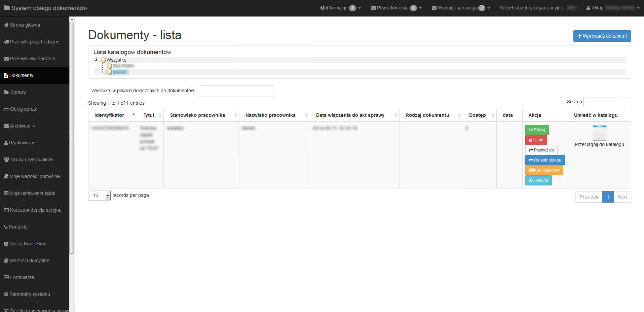Open records per page dropdown
Viewport: 644px width, 312px height.
[x=108, y=196]
